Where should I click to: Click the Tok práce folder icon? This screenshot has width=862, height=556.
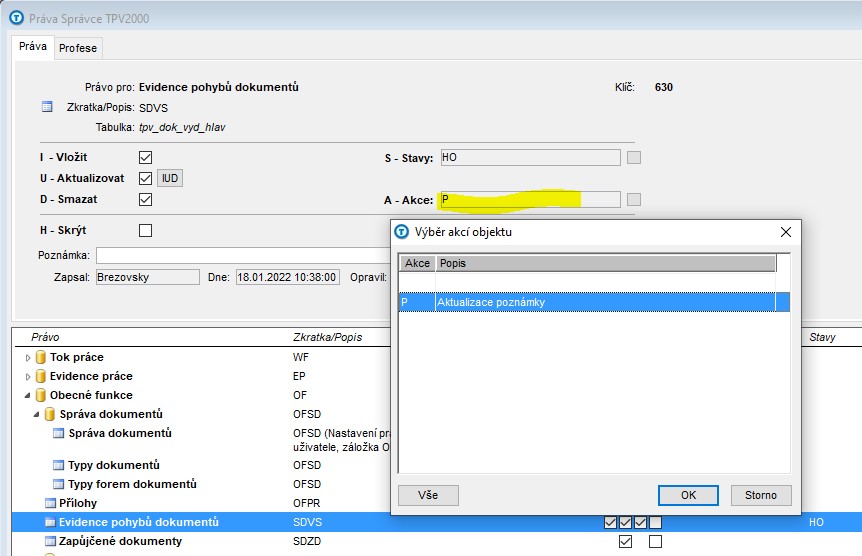pos(40,357)
